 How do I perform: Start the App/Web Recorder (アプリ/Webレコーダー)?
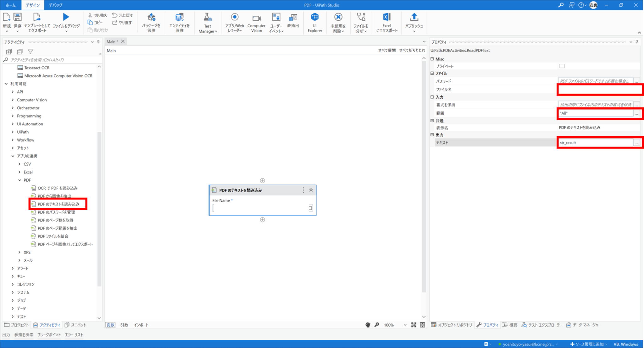pyautogui.click(x=235, y=22)
